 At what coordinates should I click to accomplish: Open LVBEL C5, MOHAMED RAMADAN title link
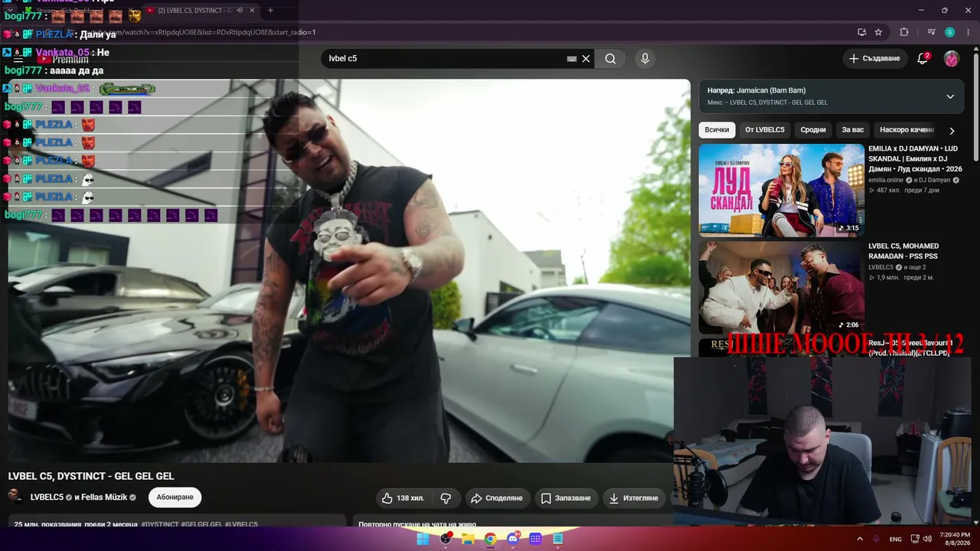(903, 251)
